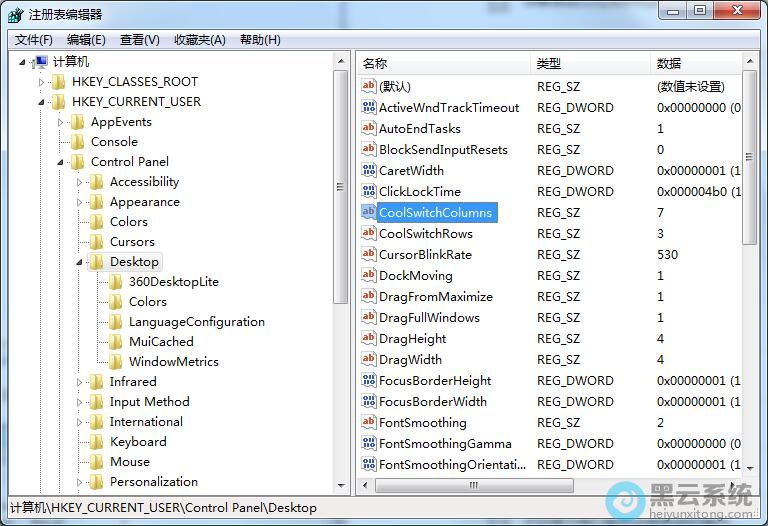Screen dimensions: 768x526
Task: Expand the Personalization node arrow
Action: click(x=80, y=482)
